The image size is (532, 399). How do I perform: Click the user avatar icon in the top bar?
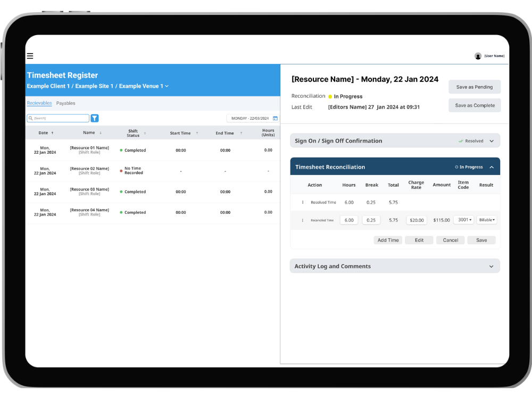click(478, 55)
